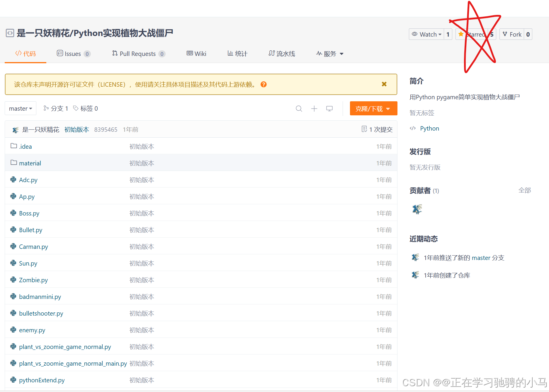Open the Bullet.py file

30,230
